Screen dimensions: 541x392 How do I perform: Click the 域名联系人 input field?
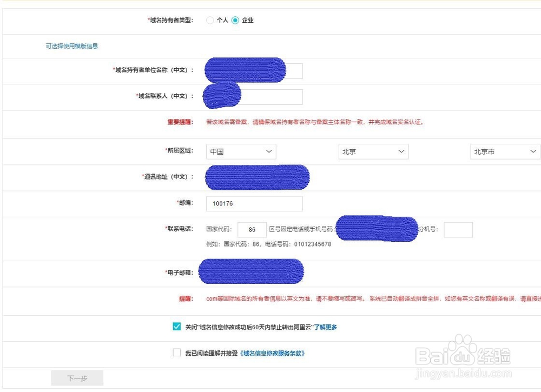pyautogui.click(x=254, y=97)
